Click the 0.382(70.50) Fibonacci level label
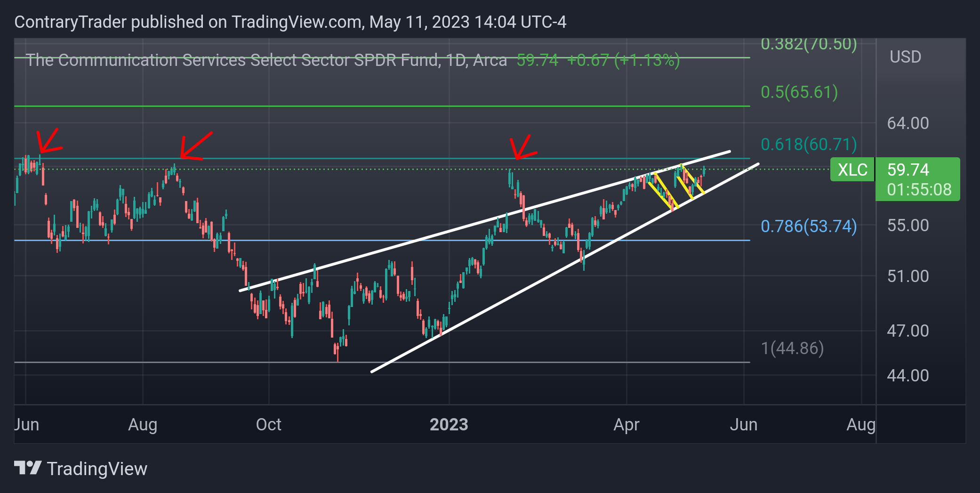Screen dimensions: 980x493 click(809, 44)
